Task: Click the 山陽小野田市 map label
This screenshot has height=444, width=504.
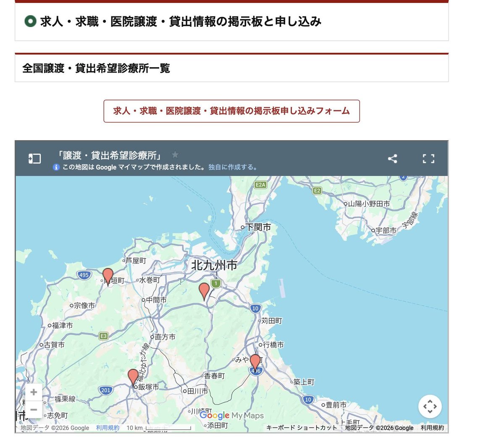Action: tap(369, 204)
